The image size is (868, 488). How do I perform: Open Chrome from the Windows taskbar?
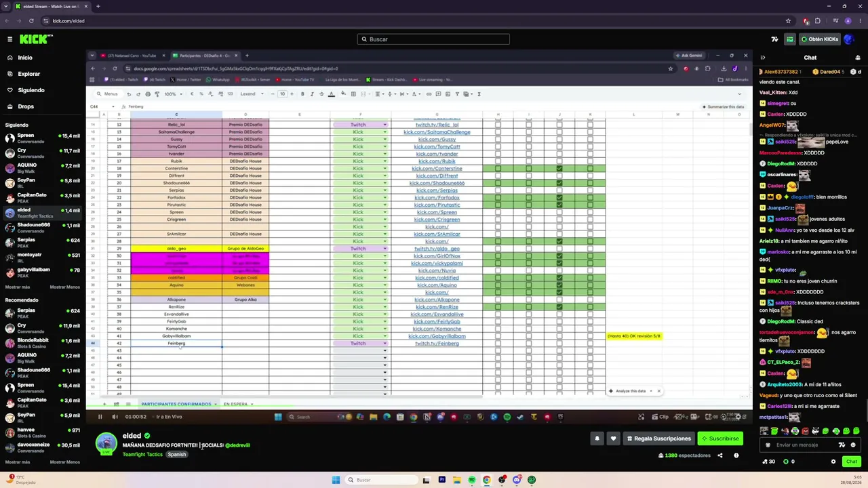pos(486,480)
